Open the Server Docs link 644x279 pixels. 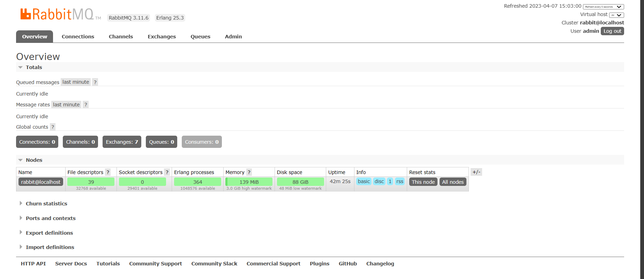tap(71, 264)
